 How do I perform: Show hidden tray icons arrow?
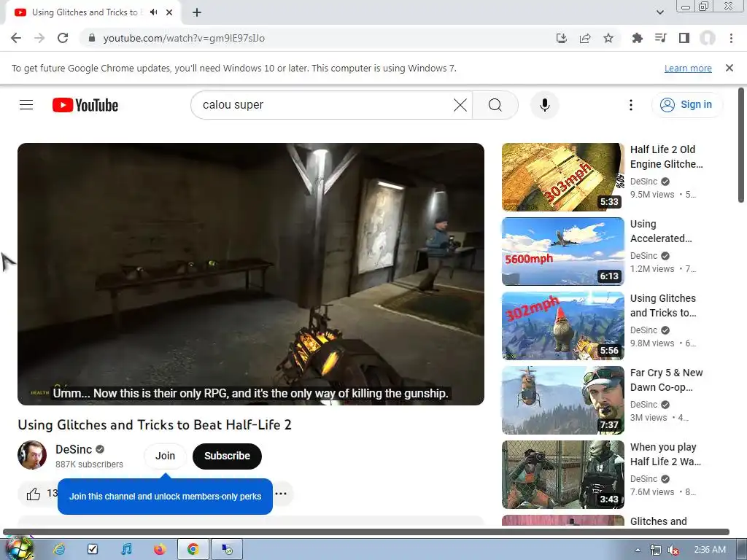pyautogui.click(x=638, y=550)
